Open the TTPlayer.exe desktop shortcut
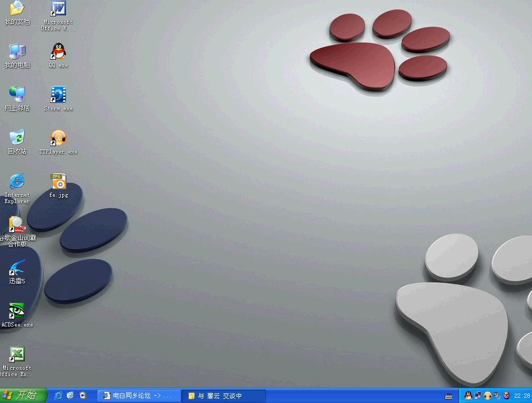 tap(58, 139)
